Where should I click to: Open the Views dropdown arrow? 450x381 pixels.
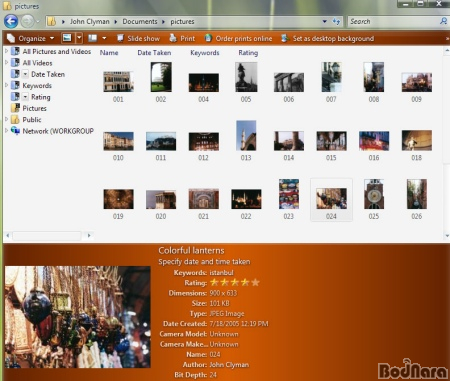(x=79, y=38)
